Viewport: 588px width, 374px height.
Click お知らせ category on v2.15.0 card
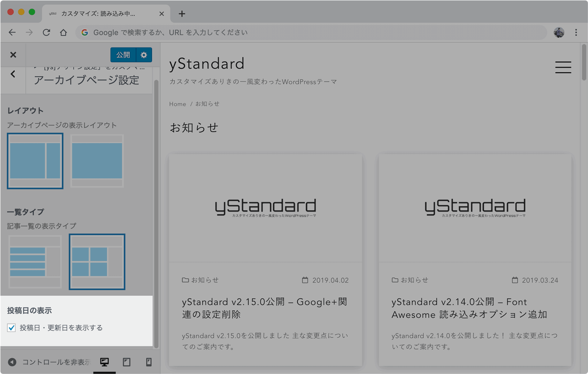click(x=205, y=280)
